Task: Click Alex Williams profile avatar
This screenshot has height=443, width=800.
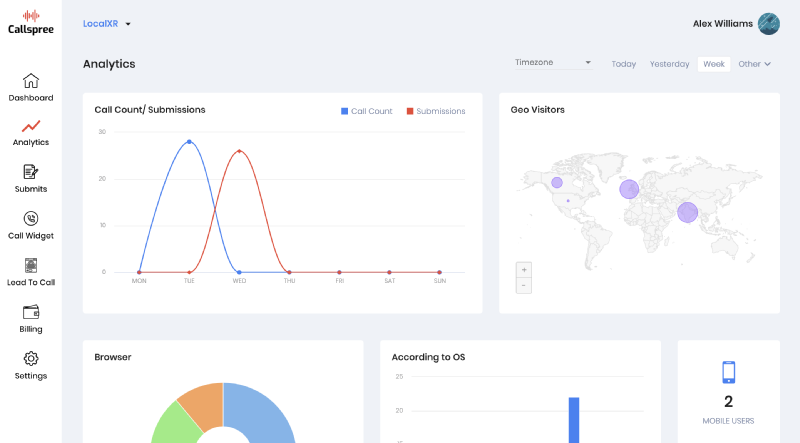Action: pyautogui.click(x=768, y=24)
